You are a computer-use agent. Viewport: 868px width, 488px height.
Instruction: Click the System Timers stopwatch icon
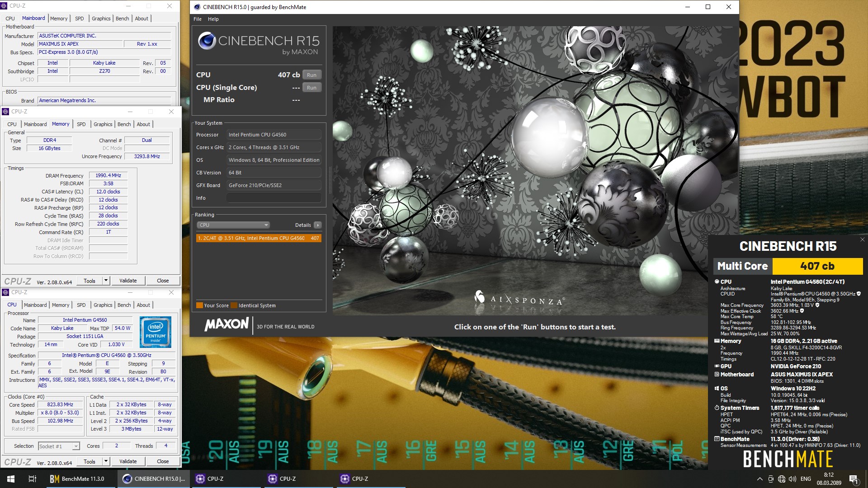717,408
